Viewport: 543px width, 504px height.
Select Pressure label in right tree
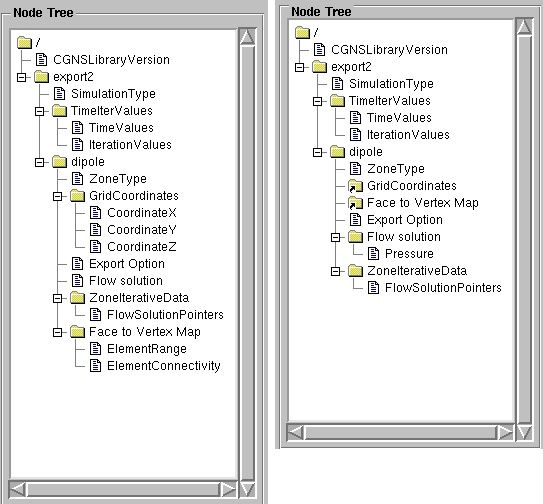409,254
